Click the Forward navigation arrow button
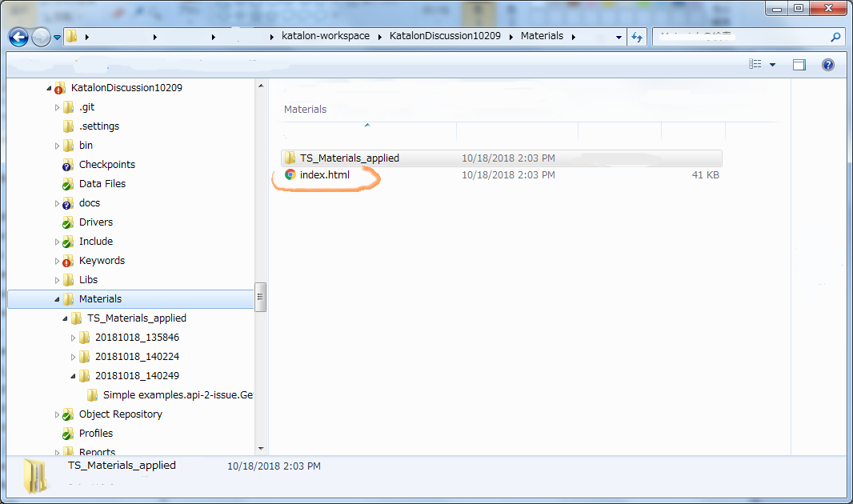Screen dimensions: 853x504 point(41,37)
